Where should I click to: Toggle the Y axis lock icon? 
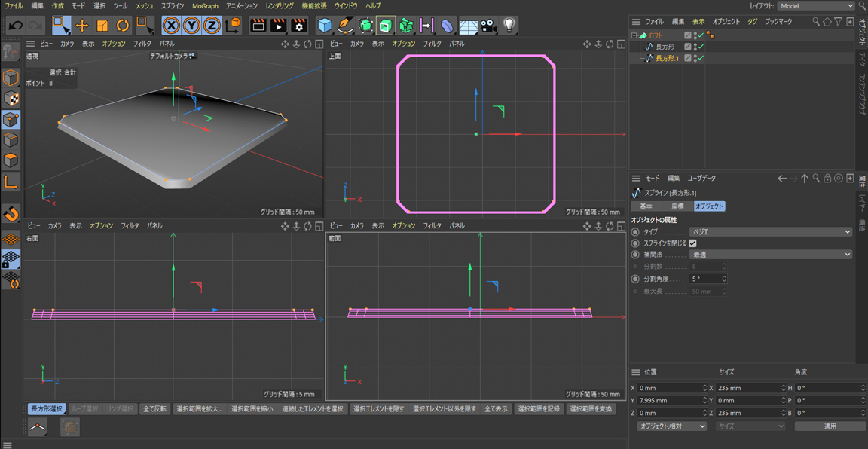click(x=191, y=26)
